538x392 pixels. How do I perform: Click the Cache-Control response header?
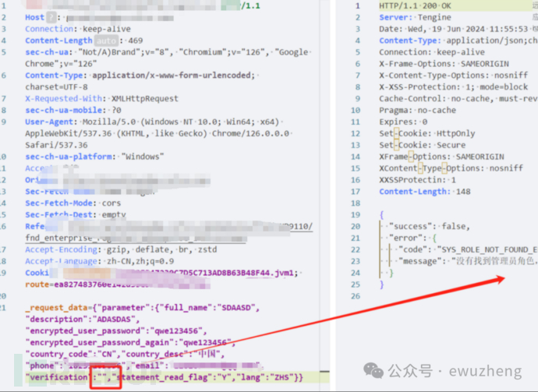click(x=458, y=99)
